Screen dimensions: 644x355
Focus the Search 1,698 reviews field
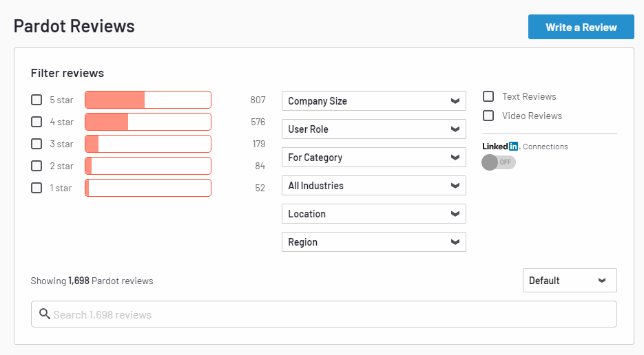[331, 314]
